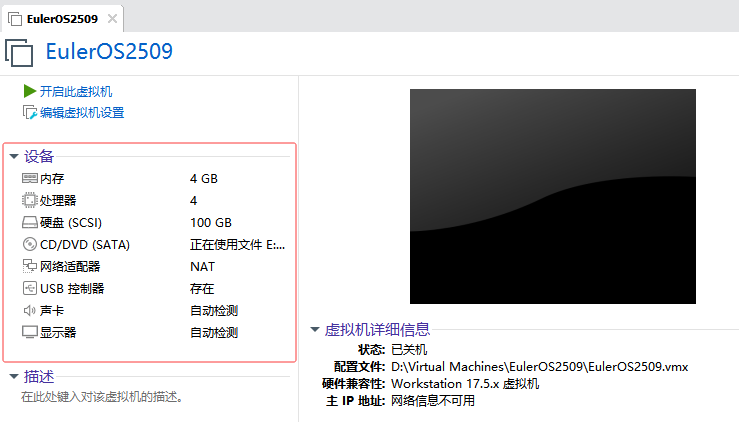Click the processor chip icon
This screenshot has height=422, width=739.
click(29, 200)
